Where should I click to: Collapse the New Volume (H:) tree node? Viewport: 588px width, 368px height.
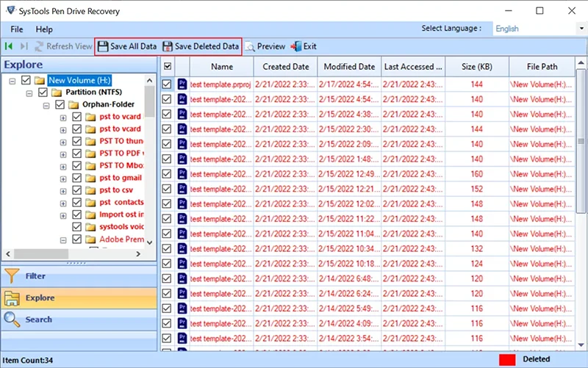[x=12, y=81]
